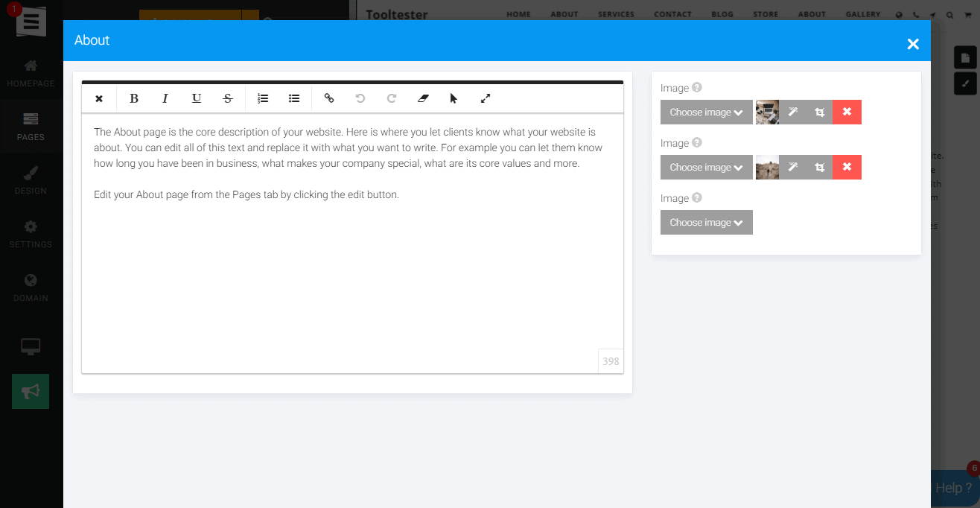The height and width of the screenshot is (508, 980).
Task: Click inside the About text editor area
Action: 352,243
